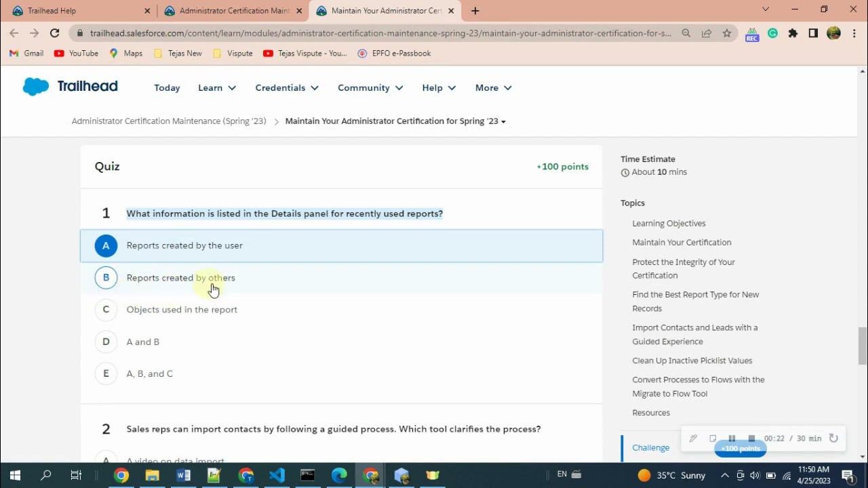The width and height of the screenshot is (868, 488).
Task: Select answer E A, B, and C
Action: 341,373
